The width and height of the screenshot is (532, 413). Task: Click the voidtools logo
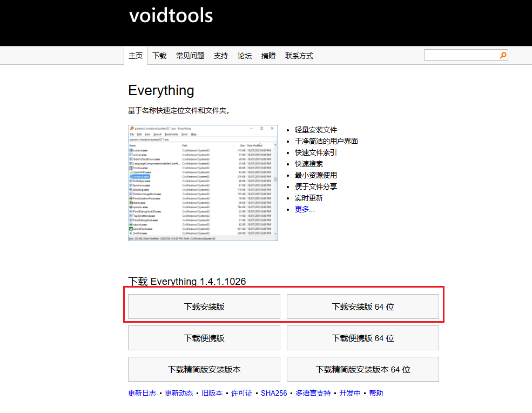pyautogui.click(x=171, y=16)
